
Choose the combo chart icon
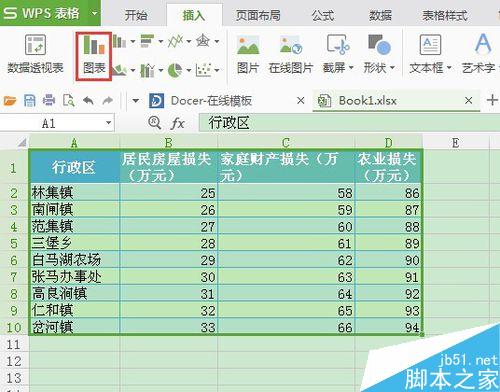(x=147, y=70)
